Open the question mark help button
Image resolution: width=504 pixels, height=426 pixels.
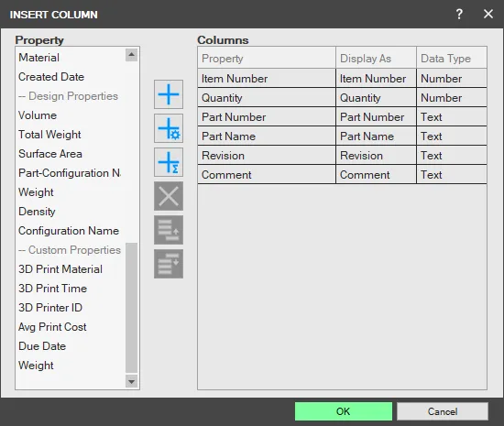pyautogui.click(x=459, y=14)
